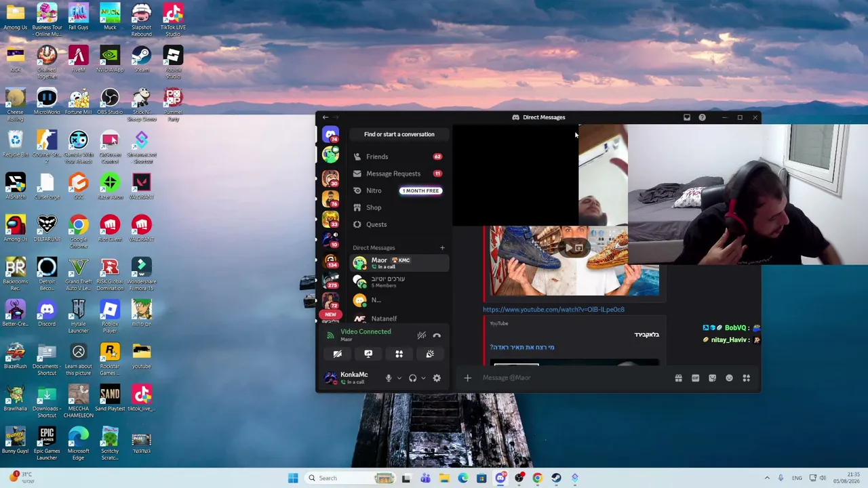Open the emoji picker
Screen dimensions: 868x488
point(729,378)
